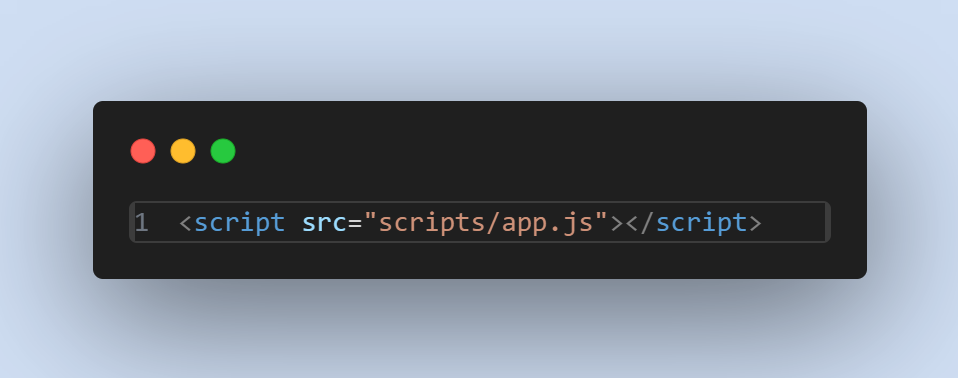Place cursor on opening script tag name

240,223
